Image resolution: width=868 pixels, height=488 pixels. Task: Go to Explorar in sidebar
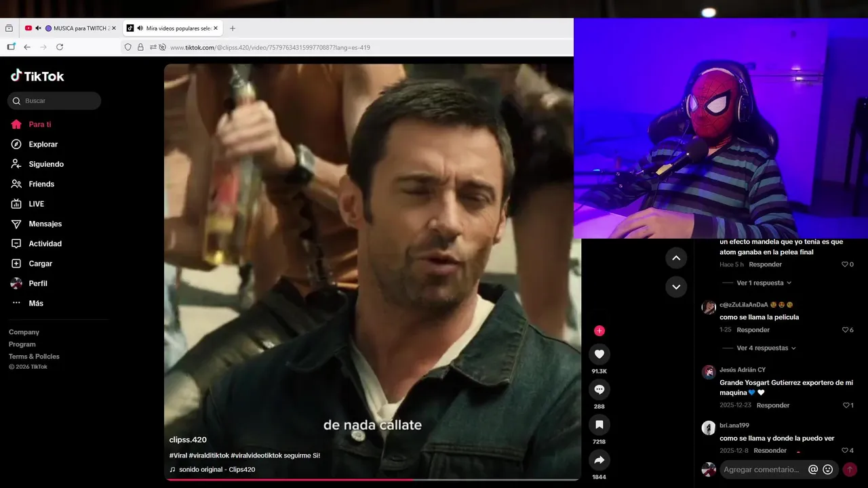pyautogui.click(x=35, y=144)
